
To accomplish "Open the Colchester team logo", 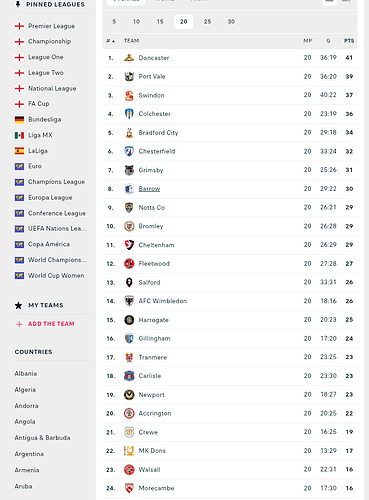I will [x=129, y=114].
